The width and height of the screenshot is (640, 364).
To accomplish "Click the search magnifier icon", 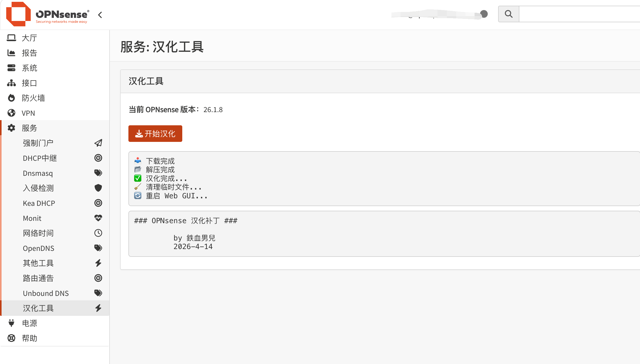I will click(509, 14).
